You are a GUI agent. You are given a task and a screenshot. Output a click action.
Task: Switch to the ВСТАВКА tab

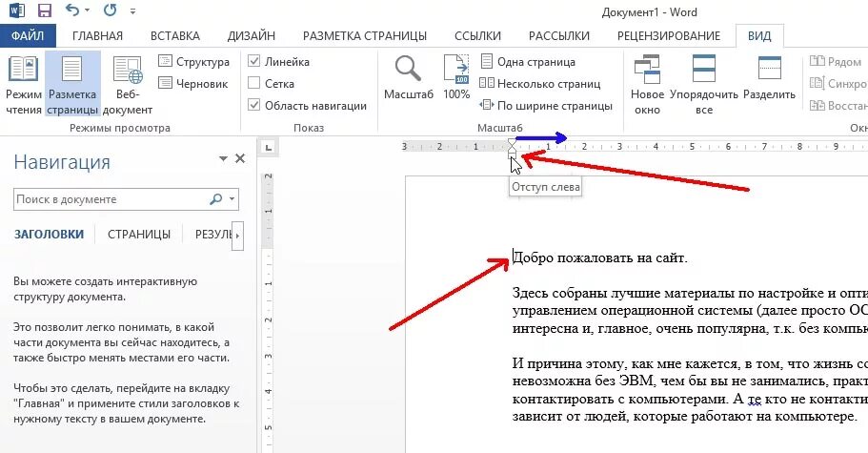pyautogui.click(x=175, y=36)
